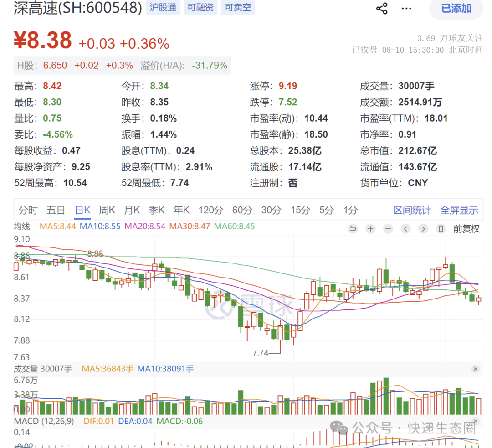Select the 日K chart tab
Screen dimensions: 492x448
[82, 210]
